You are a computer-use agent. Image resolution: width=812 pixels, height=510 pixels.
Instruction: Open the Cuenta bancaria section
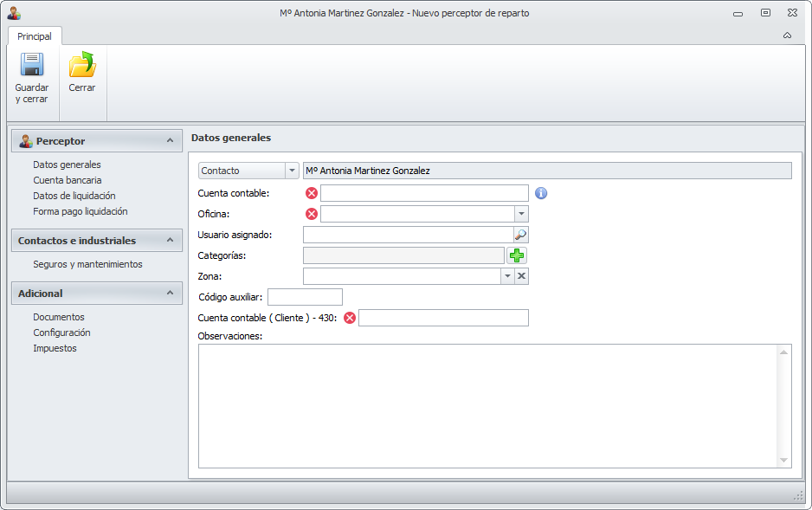point(68,180)
